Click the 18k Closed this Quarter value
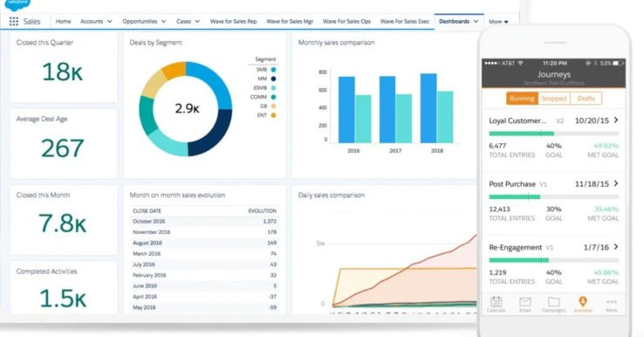 [63, 72]
